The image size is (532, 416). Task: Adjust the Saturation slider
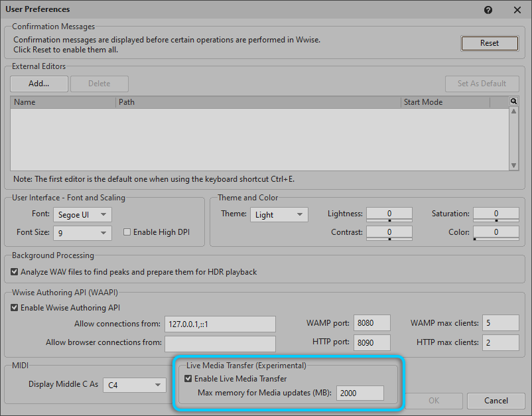(x=496, y=214)
